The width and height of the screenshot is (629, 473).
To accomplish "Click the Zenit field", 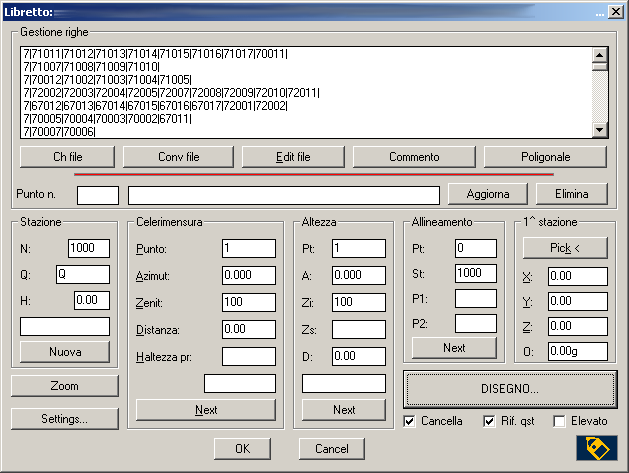I will (249, 302).
